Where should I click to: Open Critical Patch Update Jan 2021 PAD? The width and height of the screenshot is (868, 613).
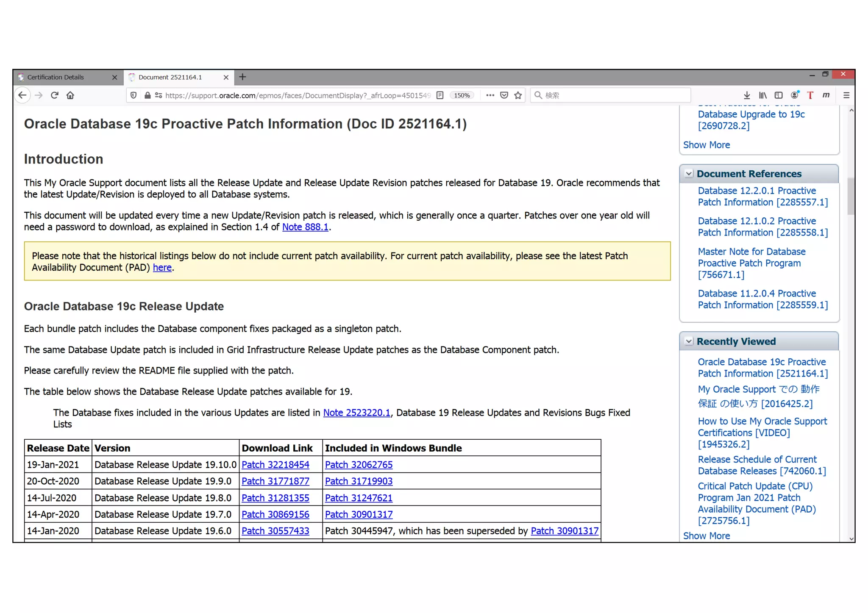click(757, 503)
